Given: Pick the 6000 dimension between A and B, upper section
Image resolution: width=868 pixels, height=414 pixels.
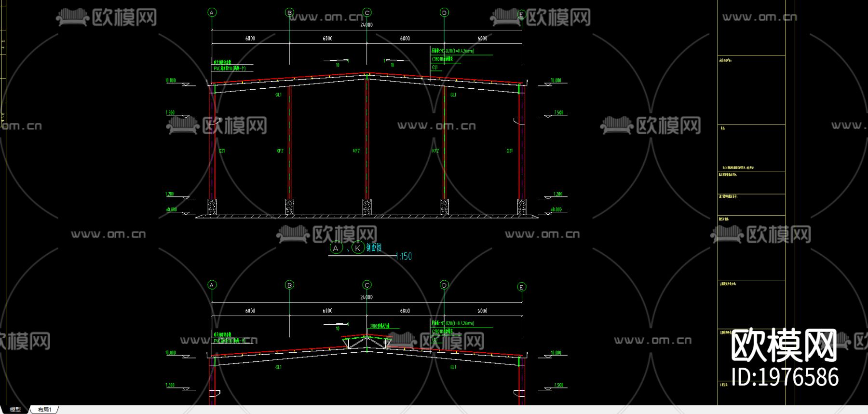Looking at the screenshot, I should 250,38.
